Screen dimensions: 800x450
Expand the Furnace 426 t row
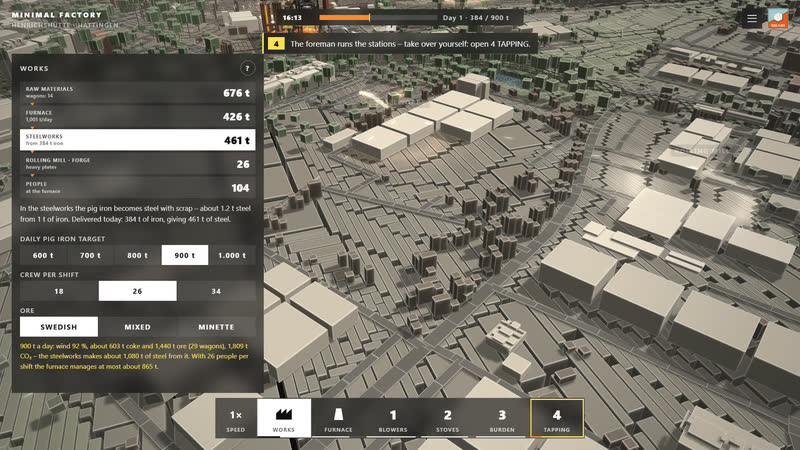pos(138,116)
